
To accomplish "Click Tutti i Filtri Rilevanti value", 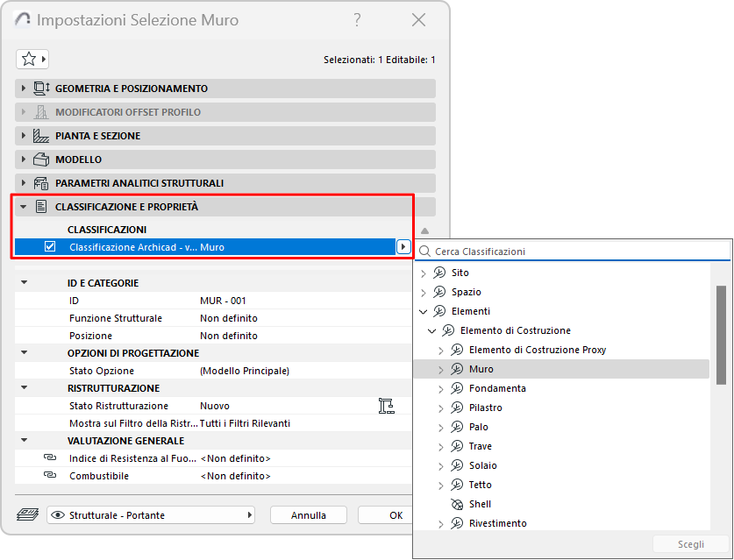I will (x=245, y=423).
